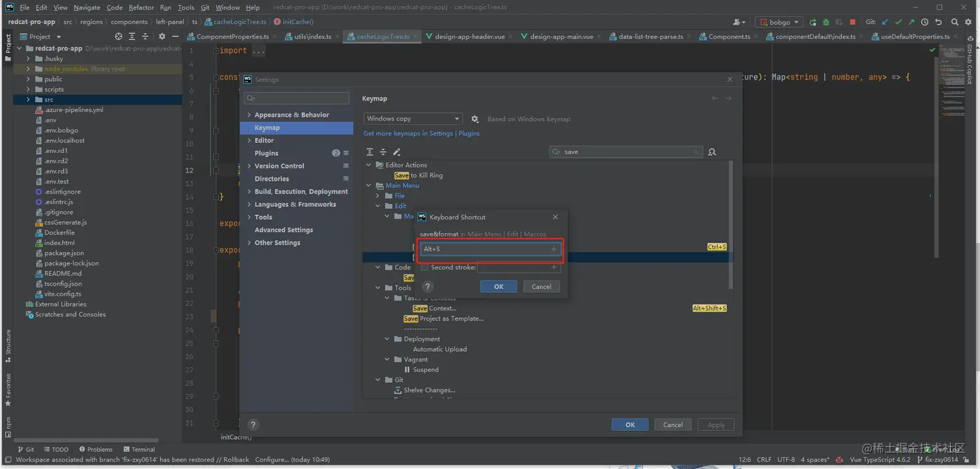Expand Appearance & Behavior settings section
The height and width of the screenshot is (469, 980).
(249, 115)
